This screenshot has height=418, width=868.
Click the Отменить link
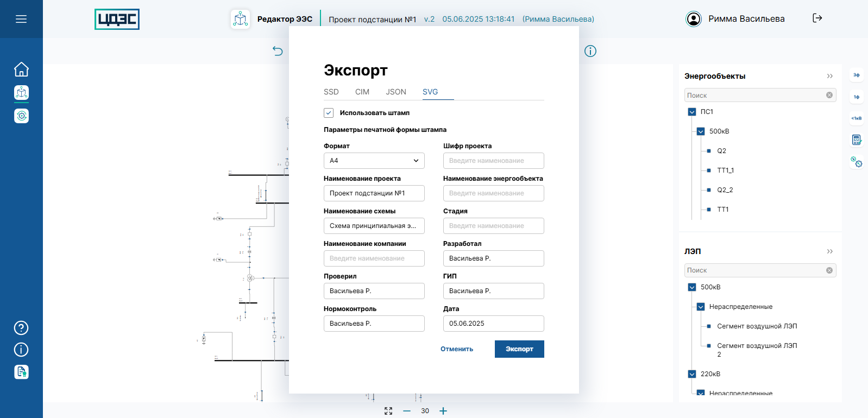pyautogui.click(x=457, y=349)
